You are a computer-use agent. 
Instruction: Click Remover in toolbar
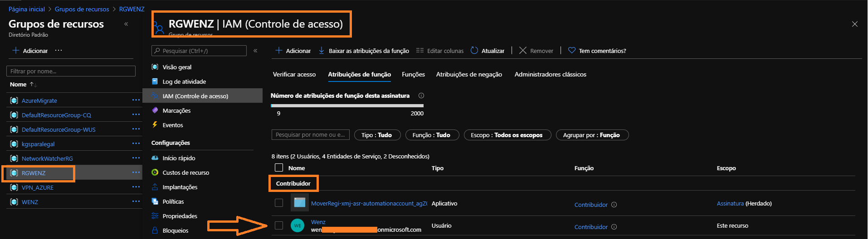536,51
